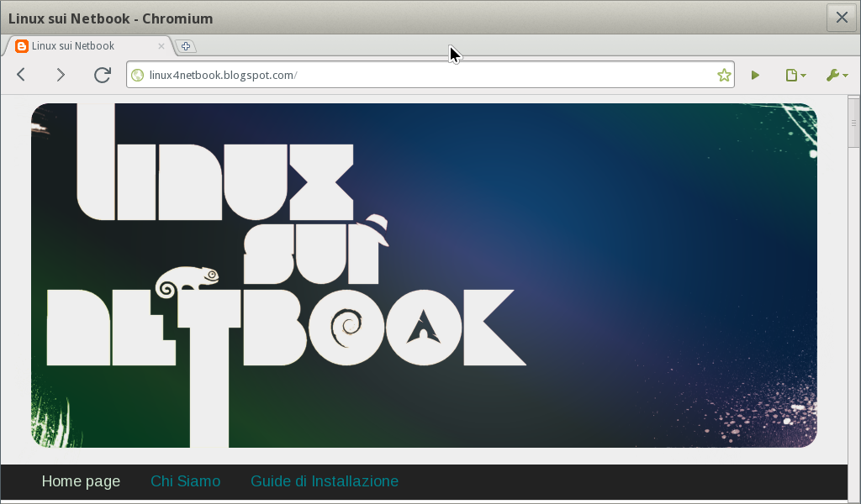Viewport: 861px width, 504px height.
Task: Focus the address bar showing linux4netbook.blogspot.com
Action: [x=430, y=75]
